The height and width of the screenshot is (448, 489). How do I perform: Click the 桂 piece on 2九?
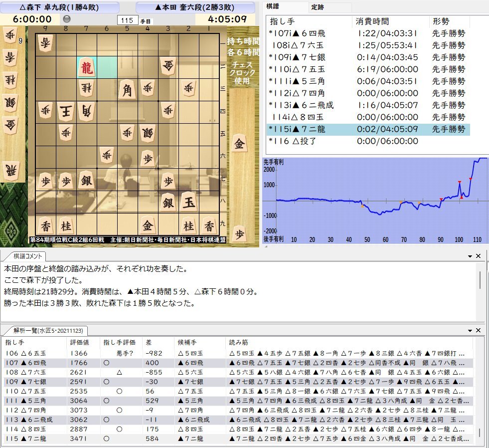click(x=189, y=225)
